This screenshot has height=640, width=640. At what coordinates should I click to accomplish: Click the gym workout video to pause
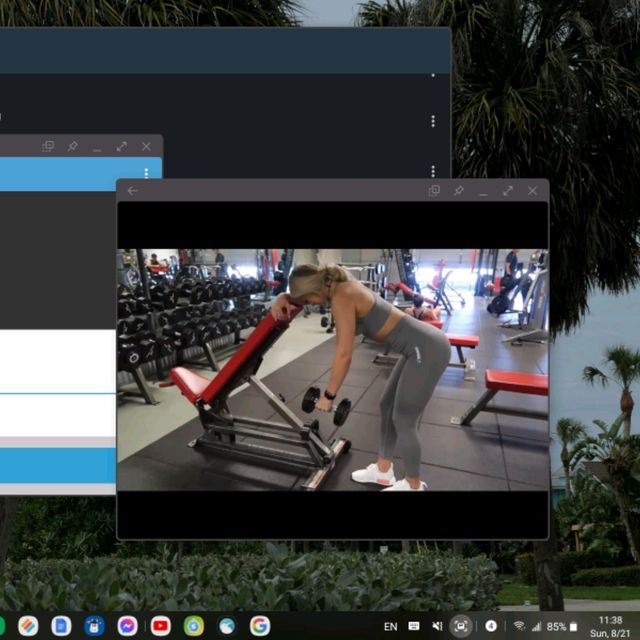[x=333, y=370]
